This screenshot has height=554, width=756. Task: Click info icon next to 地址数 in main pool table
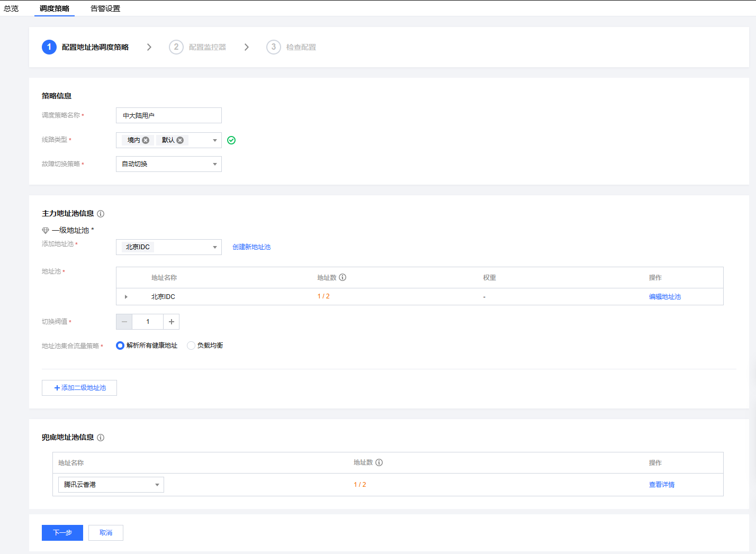click(343, 277)
